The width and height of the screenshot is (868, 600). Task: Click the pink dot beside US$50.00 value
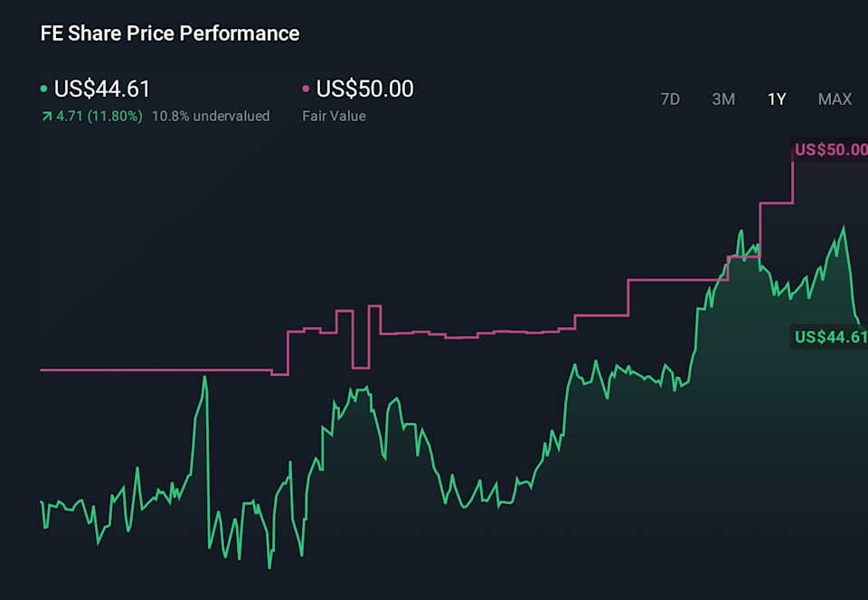tap(307, 89)
